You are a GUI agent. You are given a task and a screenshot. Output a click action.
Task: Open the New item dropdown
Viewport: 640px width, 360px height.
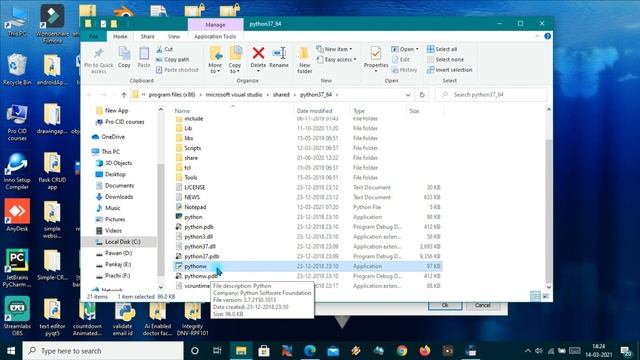(334, 49)
